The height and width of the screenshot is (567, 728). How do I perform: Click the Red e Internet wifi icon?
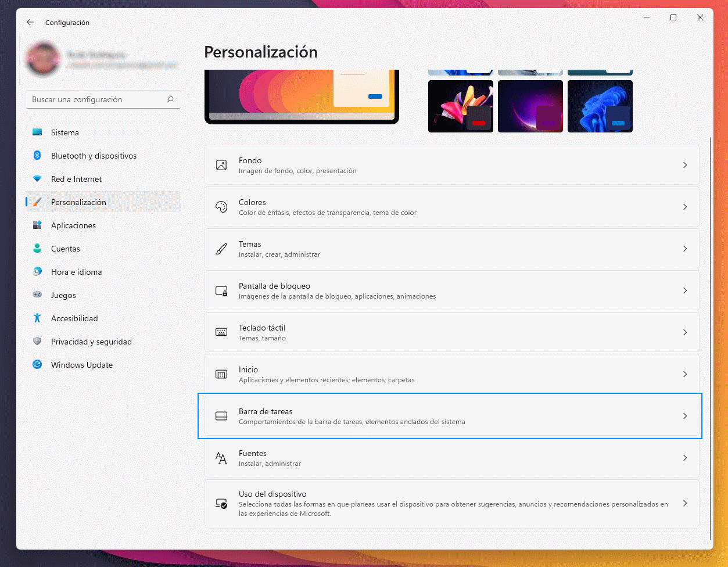click(37, 179)
